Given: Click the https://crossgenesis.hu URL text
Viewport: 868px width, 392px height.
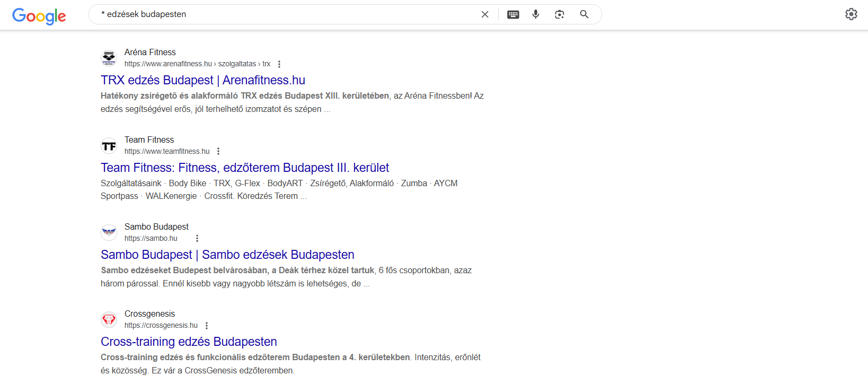Looking at the screenshot, I should pos(161,325).
